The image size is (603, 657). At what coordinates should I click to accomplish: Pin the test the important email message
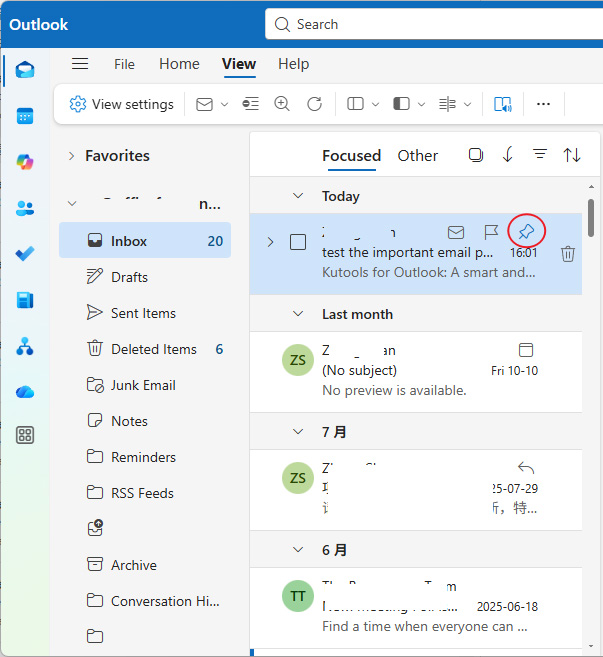(526, 231)
